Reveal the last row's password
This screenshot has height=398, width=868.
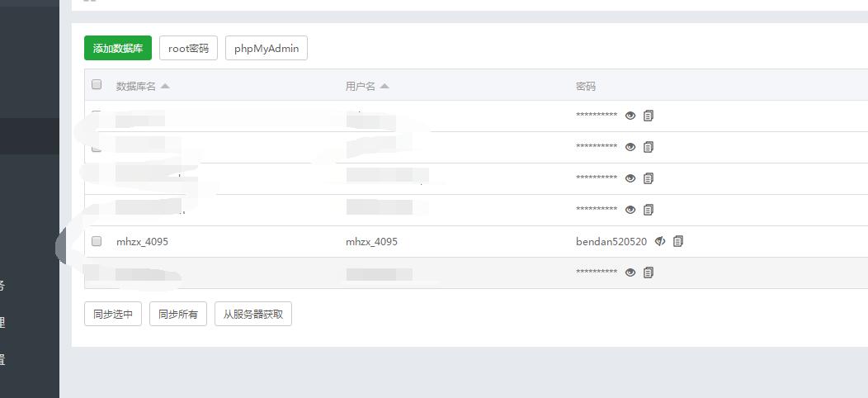(630, 272)
